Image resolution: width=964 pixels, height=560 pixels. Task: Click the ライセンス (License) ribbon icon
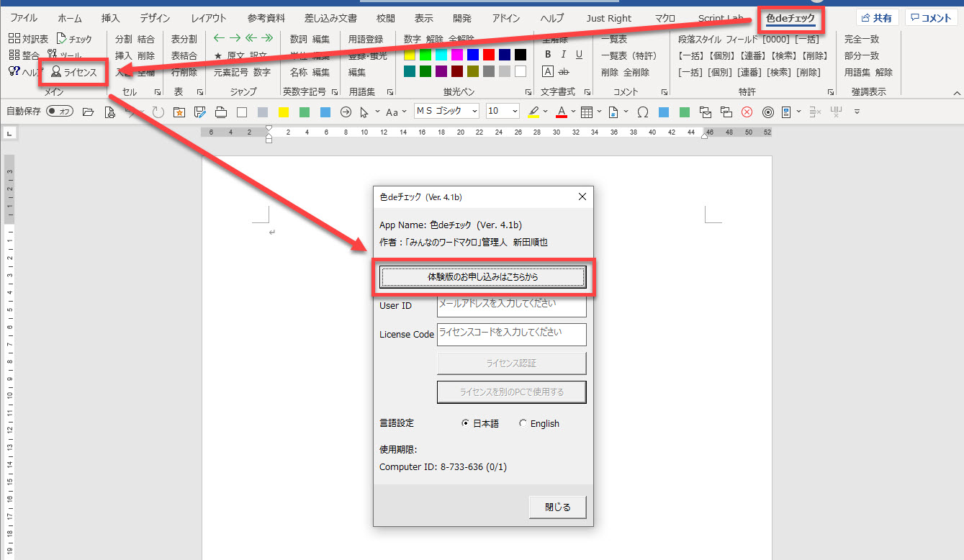(x=73, y=73)
